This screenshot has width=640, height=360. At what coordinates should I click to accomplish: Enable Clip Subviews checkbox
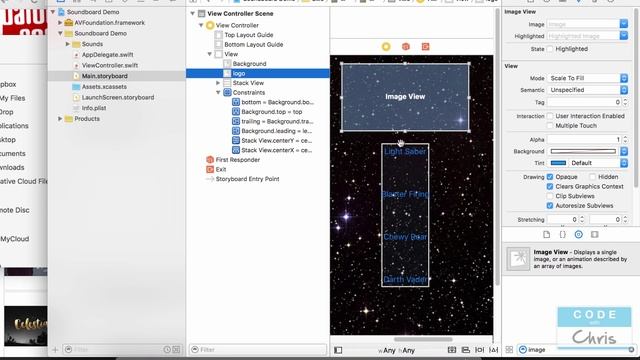coord(550,196)
